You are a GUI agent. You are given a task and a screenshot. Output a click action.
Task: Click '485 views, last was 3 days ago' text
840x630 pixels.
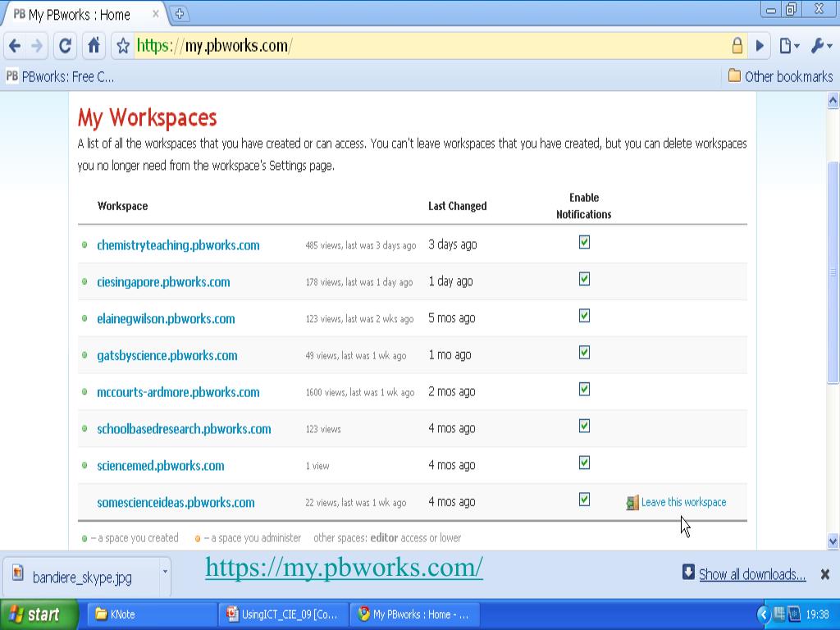tap(361, 246)
